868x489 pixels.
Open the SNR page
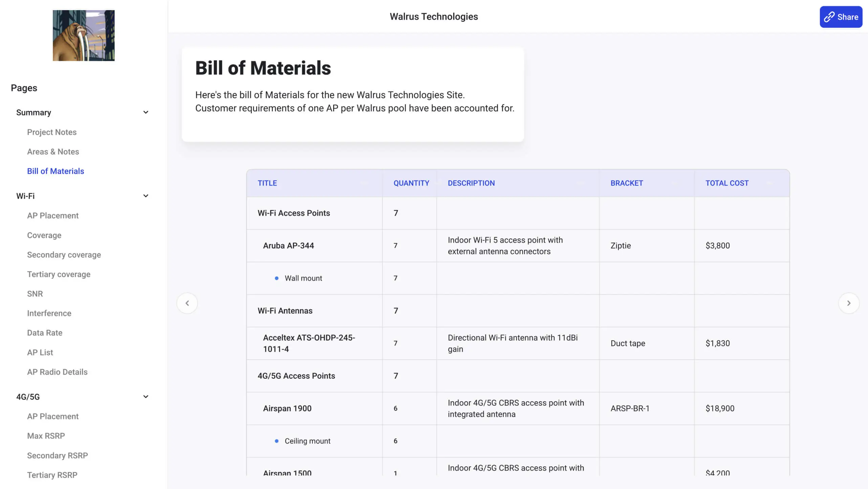coord(35,294)
